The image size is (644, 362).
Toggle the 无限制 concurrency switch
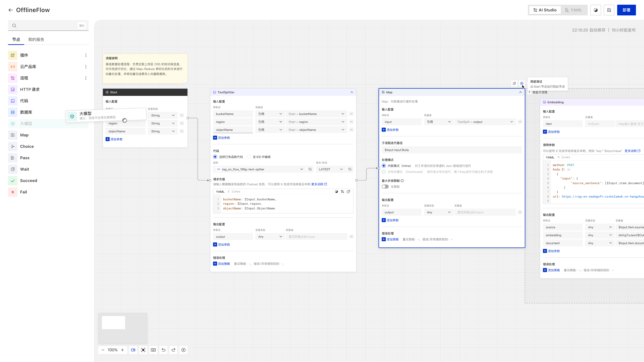(385, 187)
